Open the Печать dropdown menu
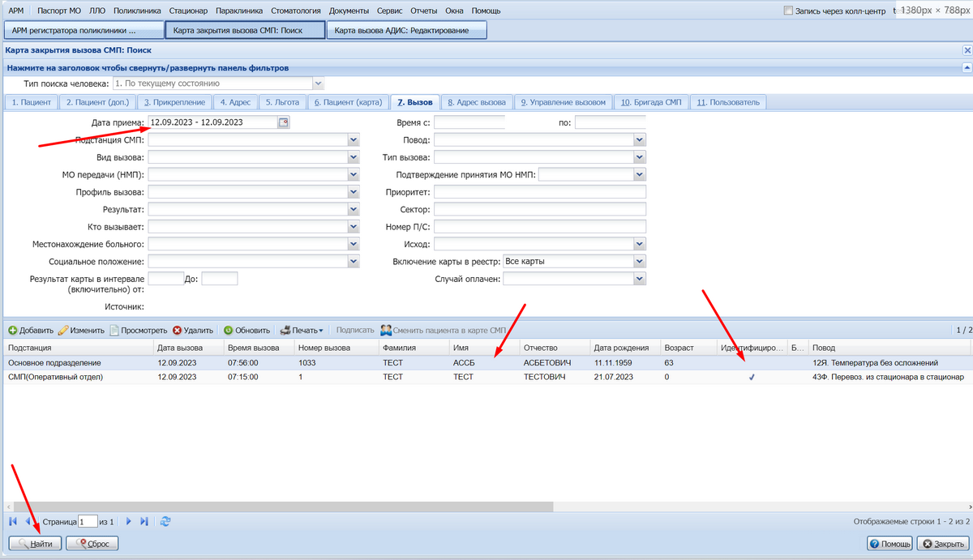 [302, 331]
